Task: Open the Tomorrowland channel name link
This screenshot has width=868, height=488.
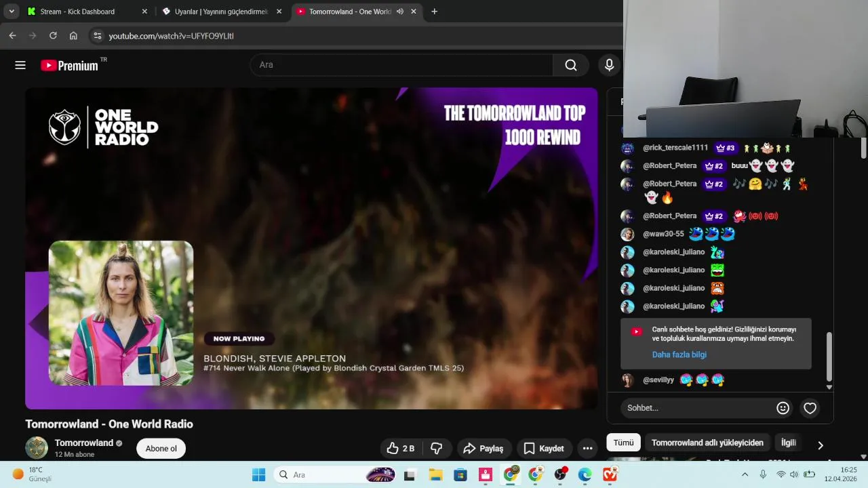Action: pyautogui.click(x=84, y=443)
